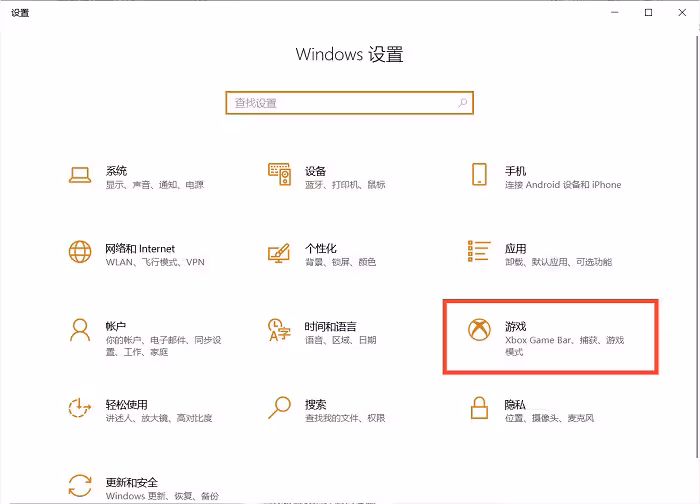Select the 网络和 Internet title
The width and height of the screenshot is (700, 504).
coord(140,248)
